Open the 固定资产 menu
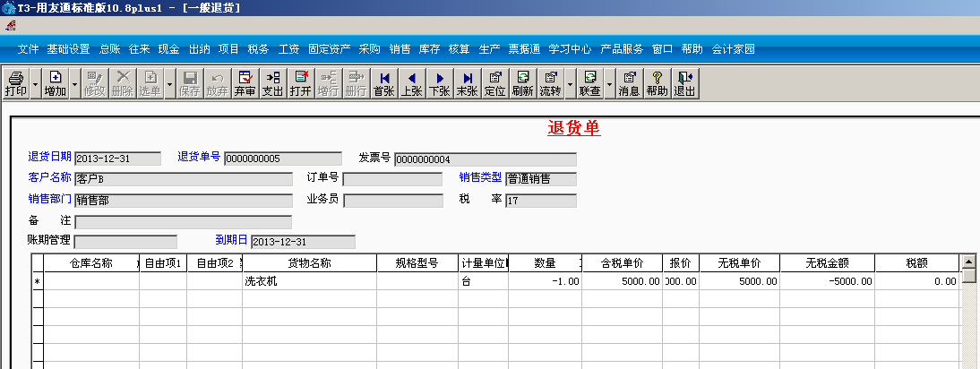The image size is (980, 369). point(330,49)
